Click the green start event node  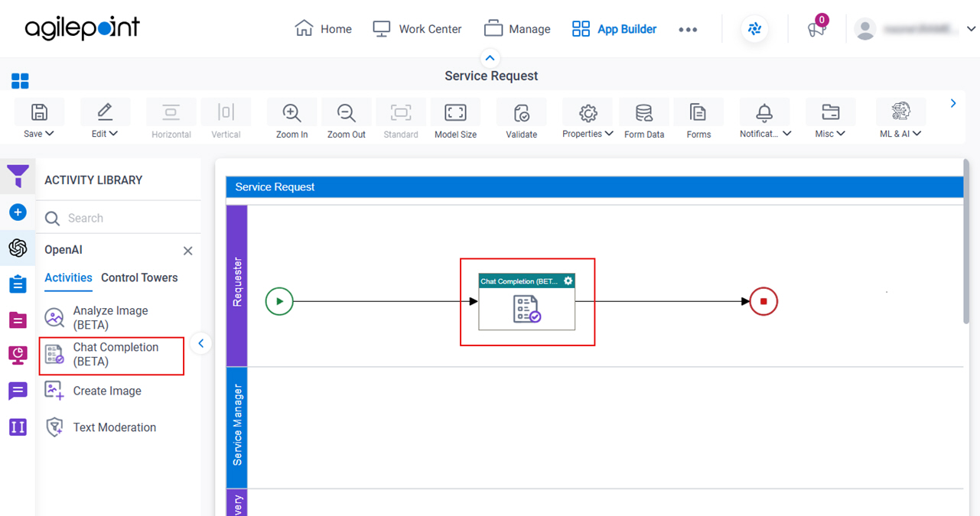[x=279, y=301]
